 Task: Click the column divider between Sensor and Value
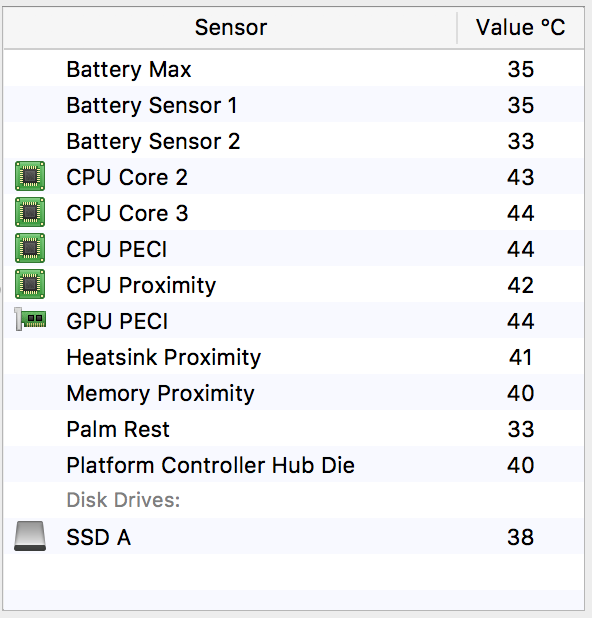coord(457,28)
